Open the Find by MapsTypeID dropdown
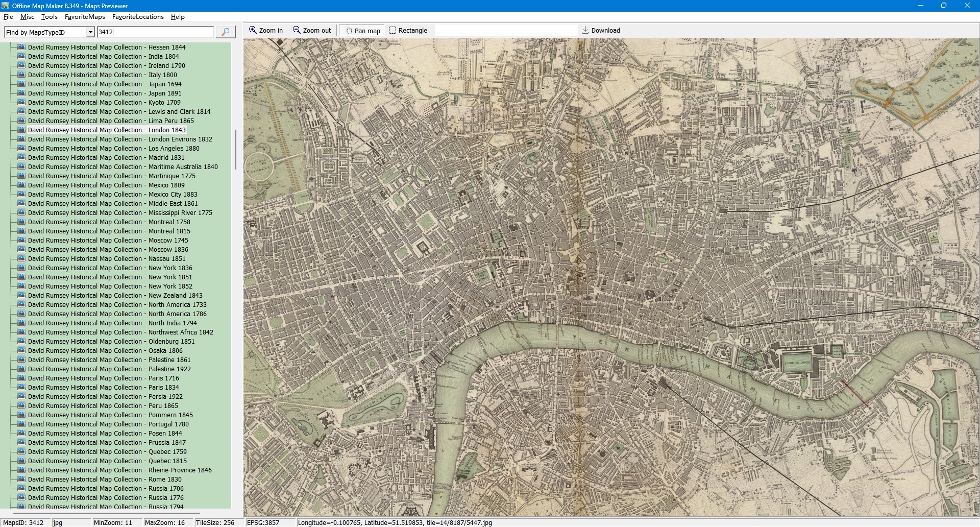This screenshot has height=527, width=980. coord(90,32)
